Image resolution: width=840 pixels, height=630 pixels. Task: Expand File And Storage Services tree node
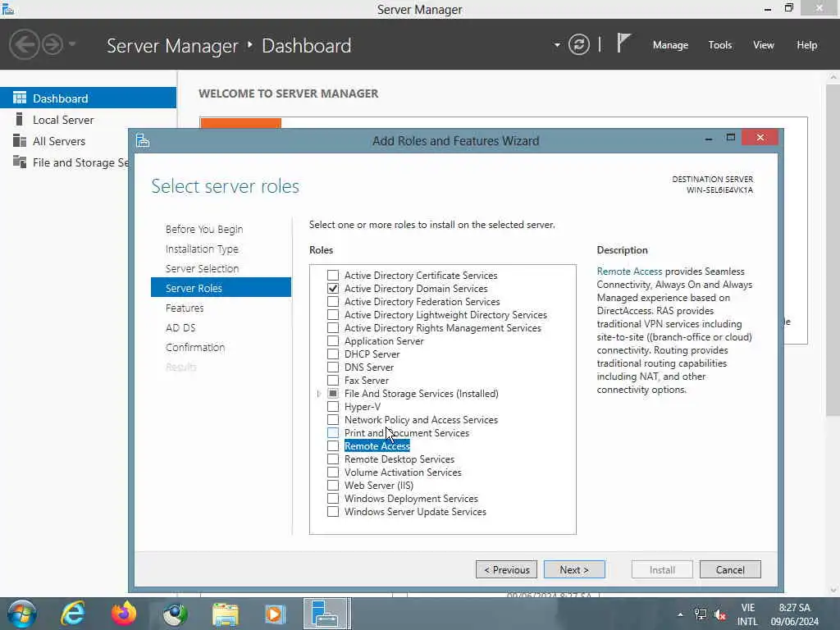tap(319, 394)
